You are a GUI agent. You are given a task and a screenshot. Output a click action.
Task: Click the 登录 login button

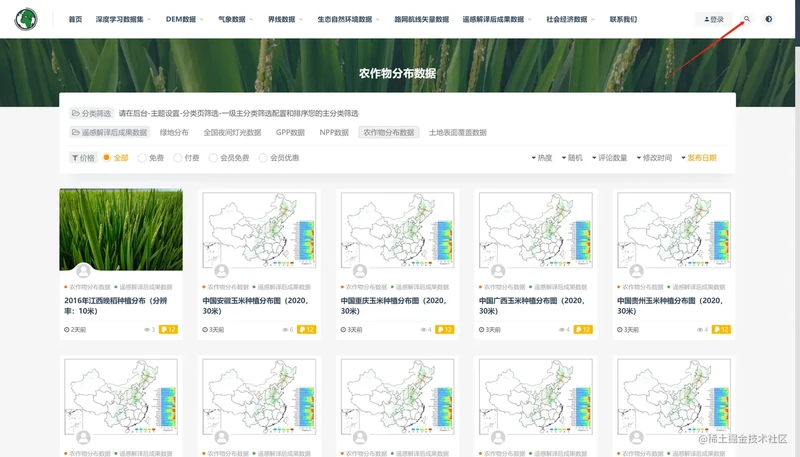pos(714,19)
